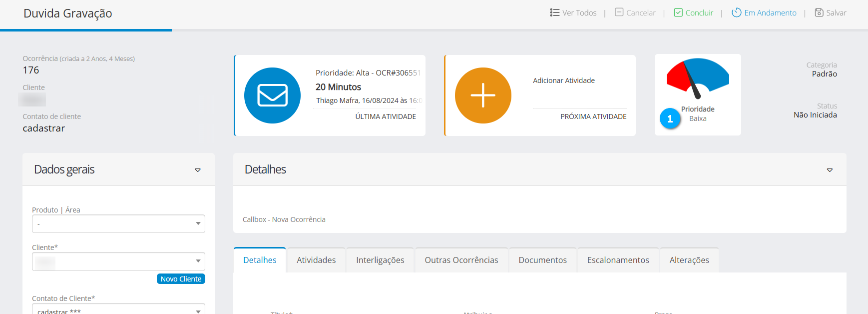Open the Produto | Área dropdown

click(118, 224)
